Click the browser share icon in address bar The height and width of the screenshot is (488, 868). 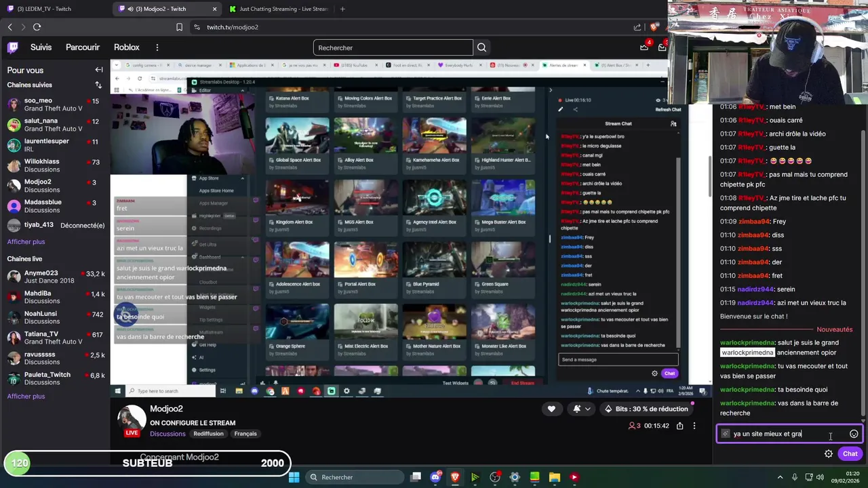coord(637,27)
